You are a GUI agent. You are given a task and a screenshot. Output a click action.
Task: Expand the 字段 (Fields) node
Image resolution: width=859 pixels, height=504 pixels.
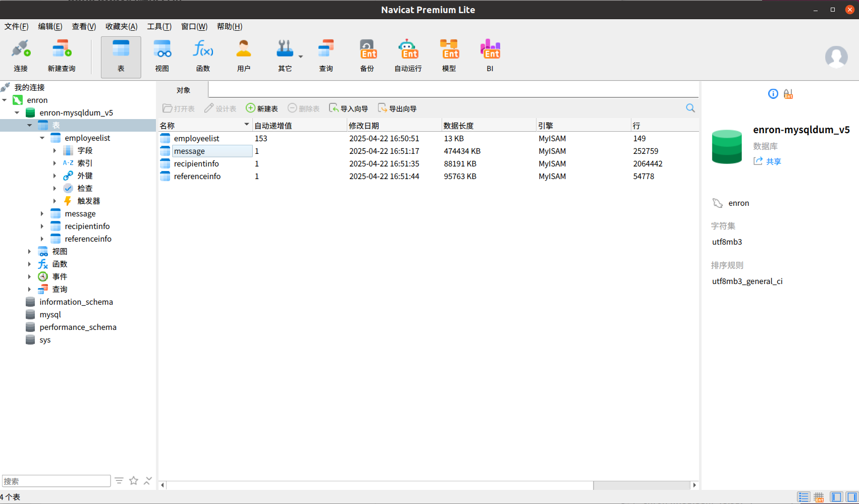[55, 150]
